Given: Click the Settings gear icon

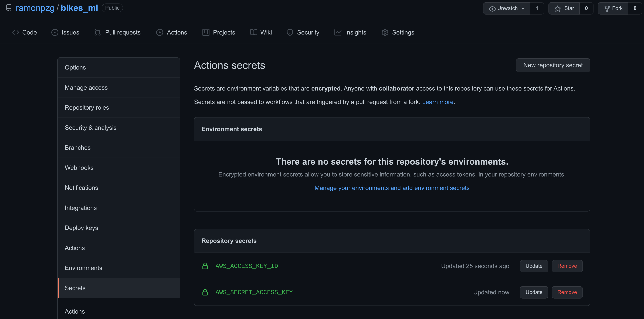Looking at the screenshot, I should (x=385, y=32).
